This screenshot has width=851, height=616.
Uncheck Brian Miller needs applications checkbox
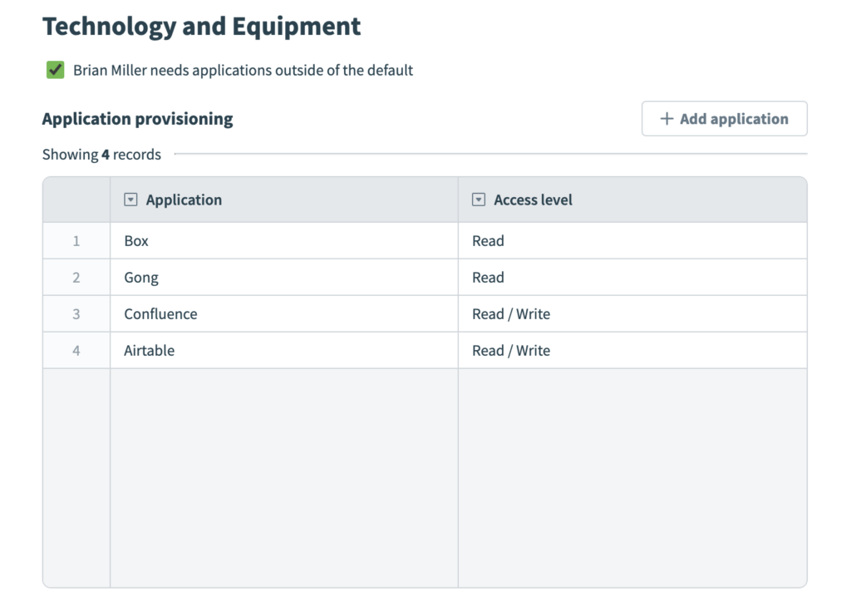click(56, 70)
